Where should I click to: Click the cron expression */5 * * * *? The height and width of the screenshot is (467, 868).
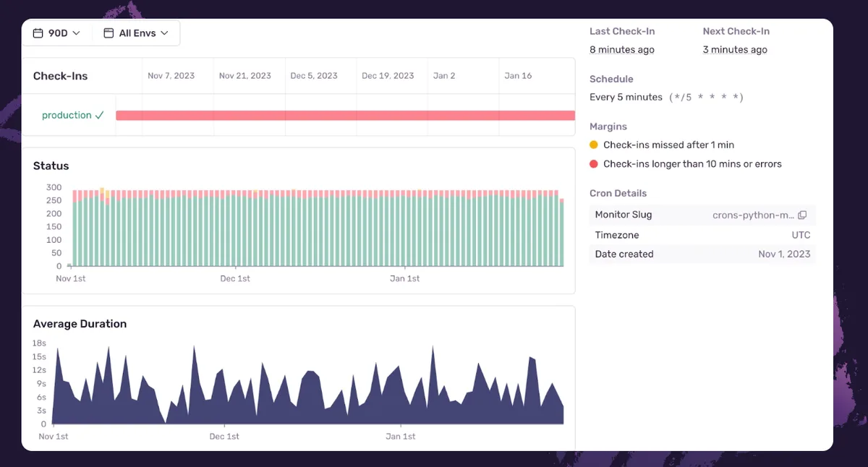pyautogui.click(x=706, y=97)
